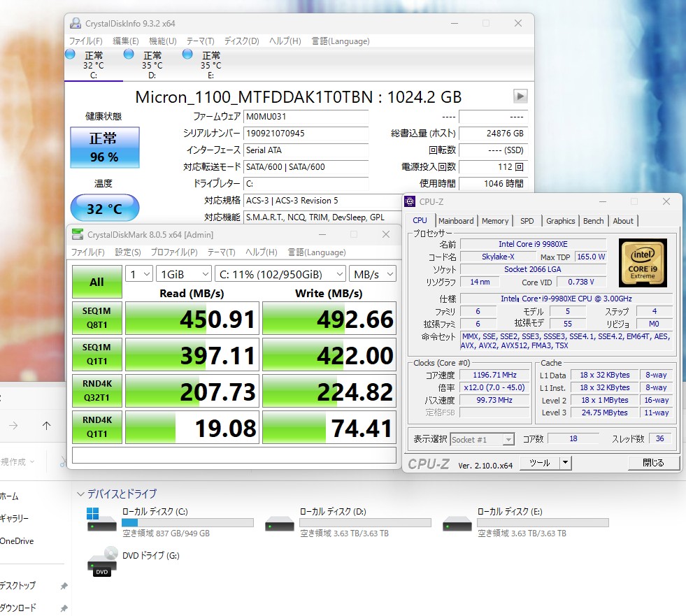Viewport: 686px width, 616px height.
Task: Click the pin icon next to デスクトップ
Action: (x=64, y=586)
